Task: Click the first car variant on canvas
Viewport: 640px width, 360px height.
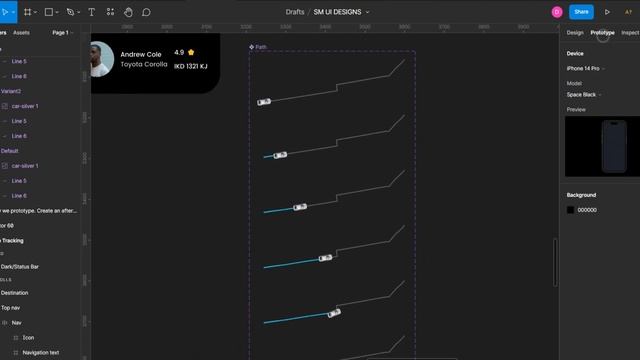Action: (264, 102)
